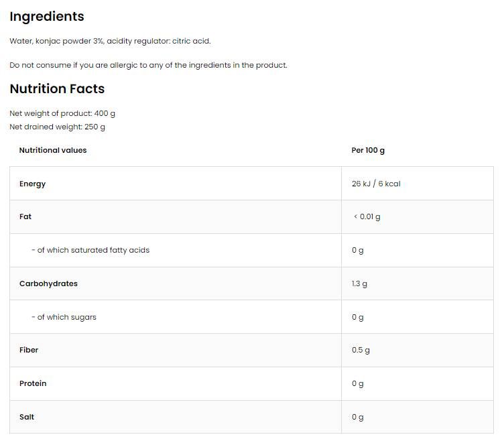Screen dimensions: 504x443
Task: Select the Energy row label
Action: [32, 184]
